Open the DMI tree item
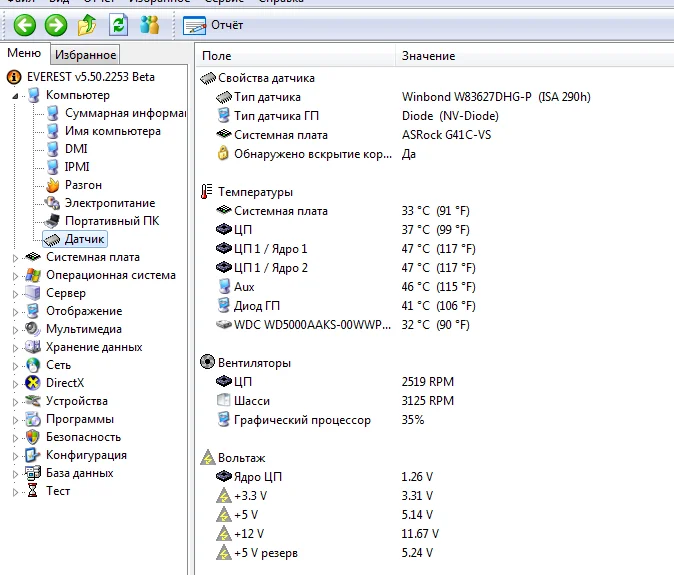The height and width of the screenshot is (575, 674). 76,149
